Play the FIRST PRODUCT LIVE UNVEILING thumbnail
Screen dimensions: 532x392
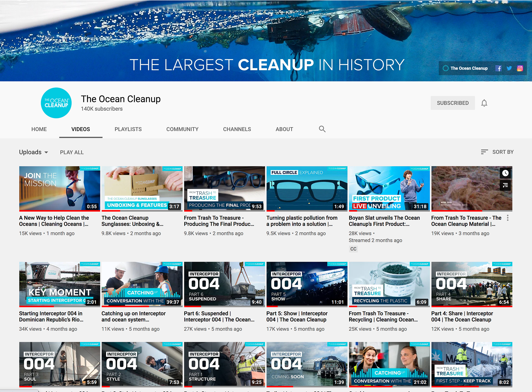[389, 189]
